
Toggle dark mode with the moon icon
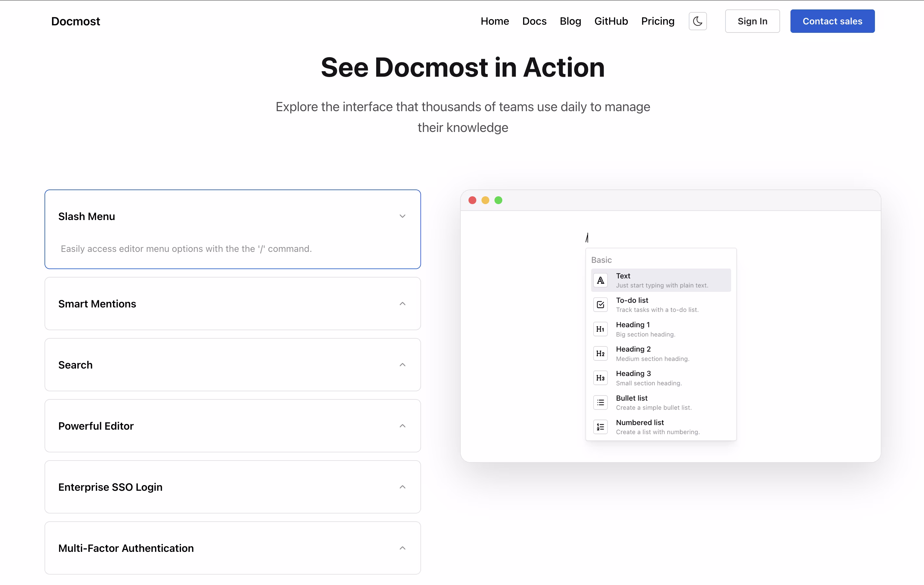(697, 21)
